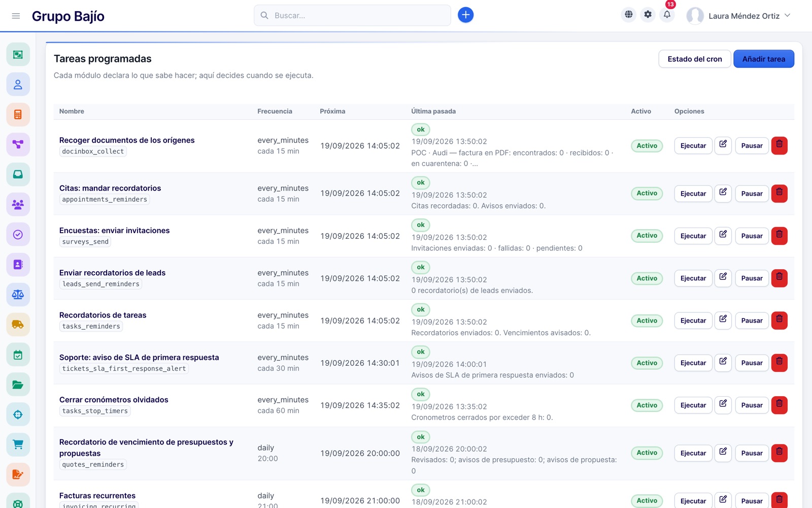Run the leads_send_reminders task with Ejecutar
The height and width of the screenshot is (508, 812).
[x=693, y=278]
